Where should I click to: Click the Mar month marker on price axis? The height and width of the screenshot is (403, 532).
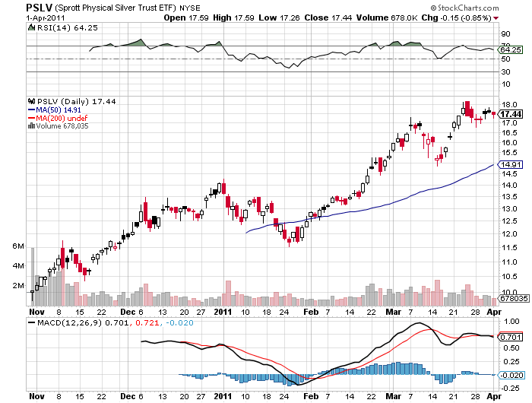[393, 312]
